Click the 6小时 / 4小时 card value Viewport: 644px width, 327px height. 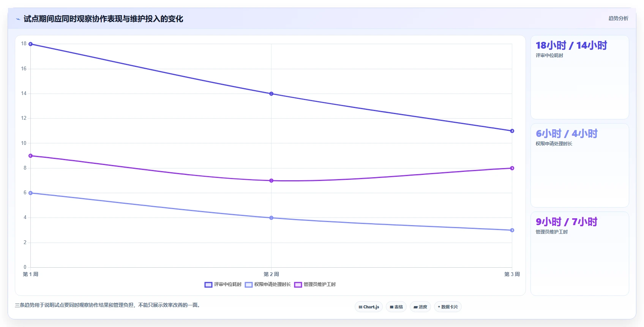(x=567, y=134)
